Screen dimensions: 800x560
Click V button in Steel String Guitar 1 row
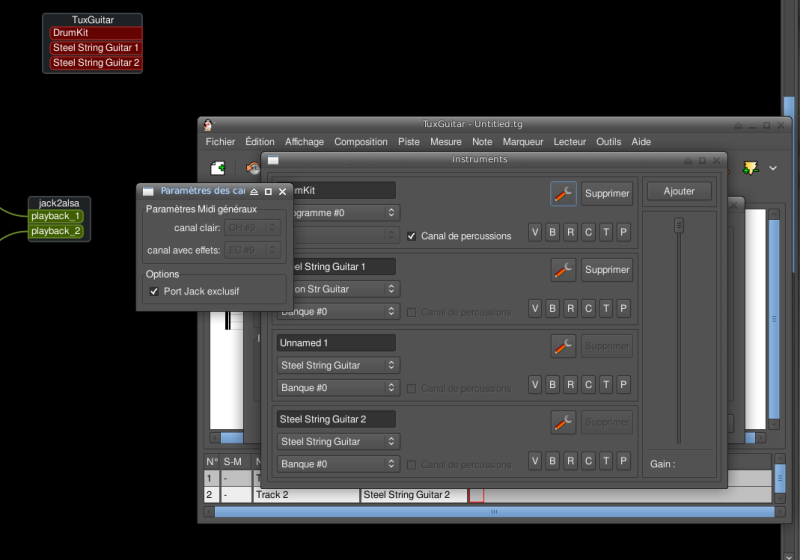pyautogui.click(x=535, y=308)
